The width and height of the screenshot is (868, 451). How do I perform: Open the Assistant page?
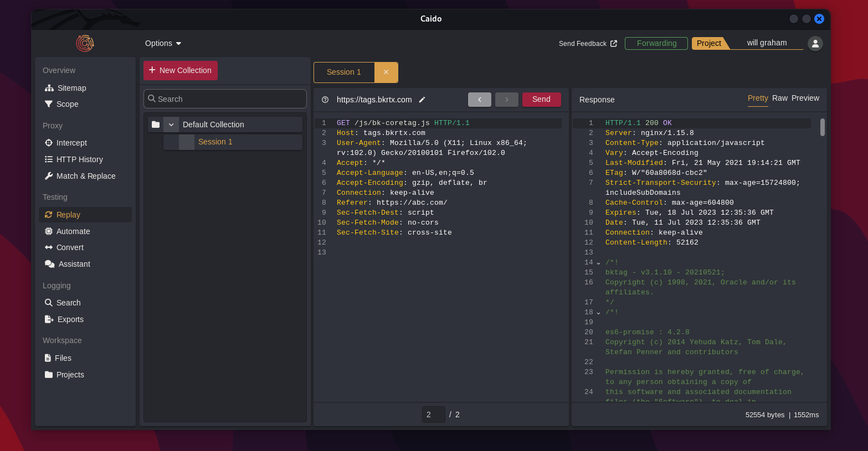coord(67,264)
